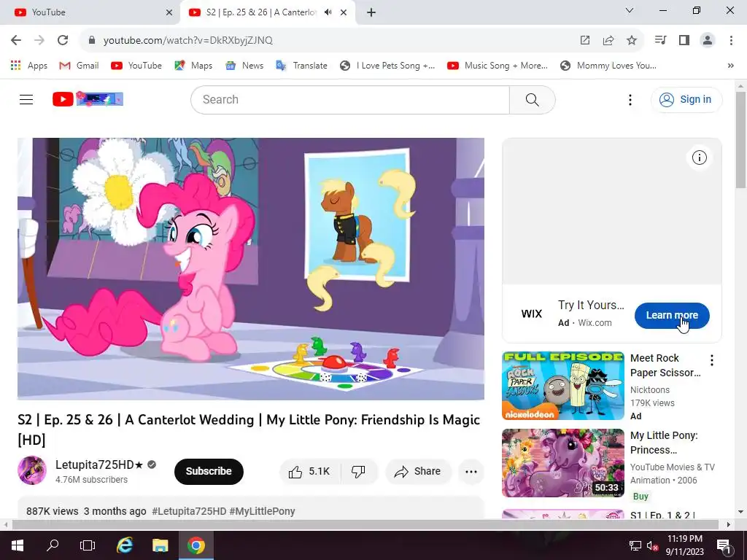
Task: Click the muted volume tray icon
Action: [x=652, y=545]
